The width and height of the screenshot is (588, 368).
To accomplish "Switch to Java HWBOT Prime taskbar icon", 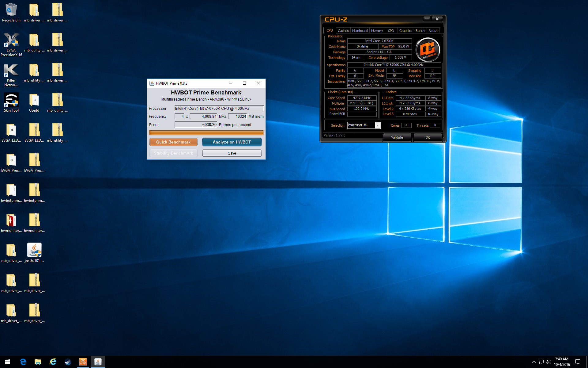I will coord(98,362).
